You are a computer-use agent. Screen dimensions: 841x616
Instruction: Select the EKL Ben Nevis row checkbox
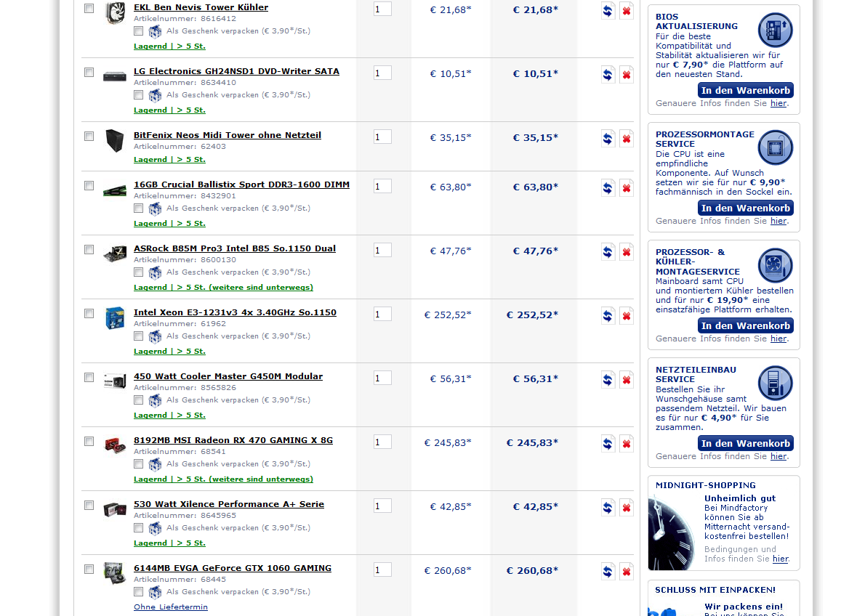point(89,8)
